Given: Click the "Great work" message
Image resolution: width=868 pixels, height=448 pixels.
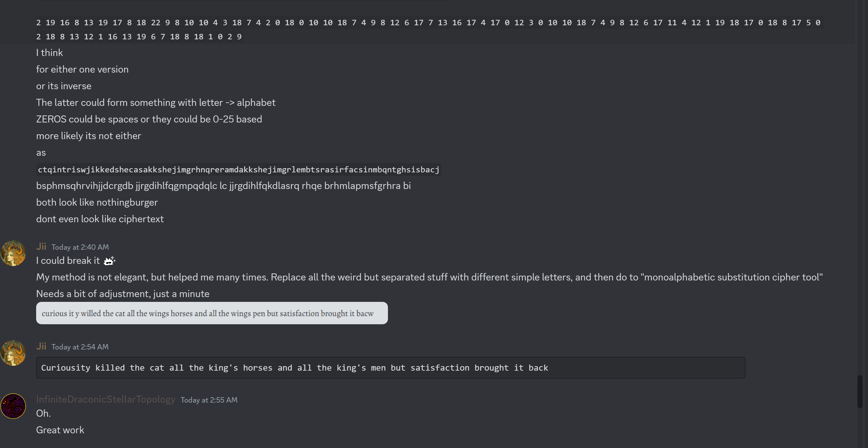Looking at the screenshot, I should (60, 430).
